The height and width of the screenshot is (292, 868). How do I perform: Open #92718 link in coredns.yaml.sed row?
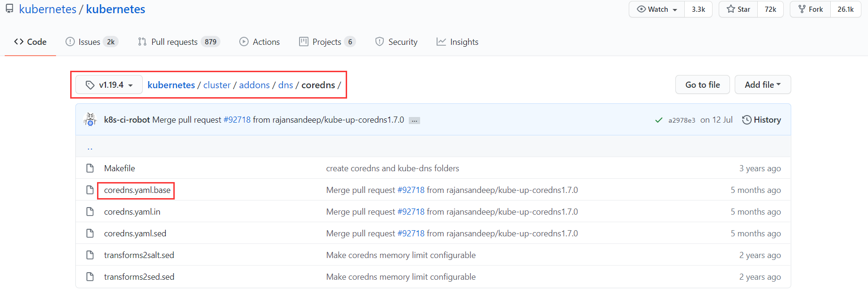[411, 234]
